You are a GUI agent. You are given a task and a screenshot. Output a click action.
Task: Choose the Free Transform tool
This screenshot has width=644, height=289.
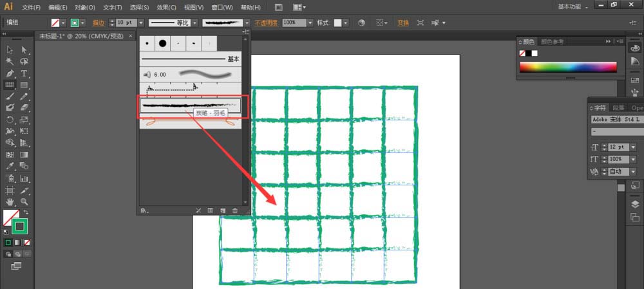pyautogui.click(x=24, y=131)
